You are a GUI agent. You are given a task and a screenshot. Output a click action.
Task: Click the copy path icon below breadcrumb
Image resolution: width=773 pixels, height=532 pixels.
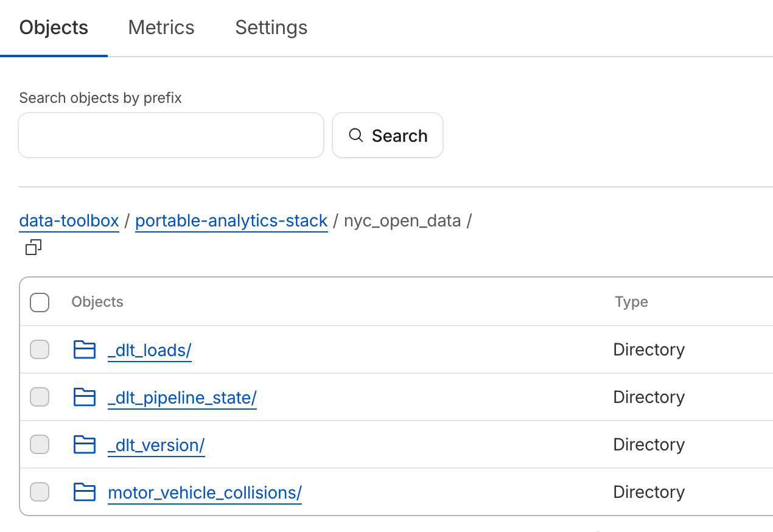click(x=33, y=247)
